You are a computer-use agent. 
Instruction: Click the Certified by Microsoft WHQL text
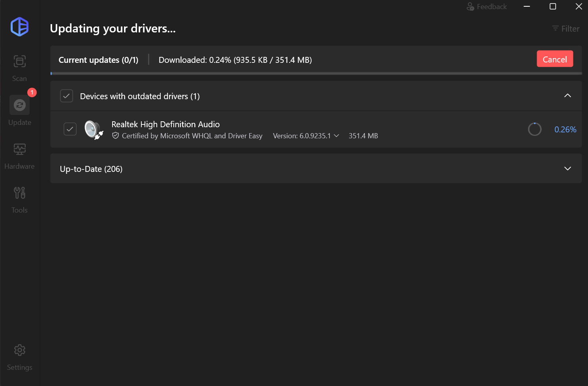(x=192, y=136)
